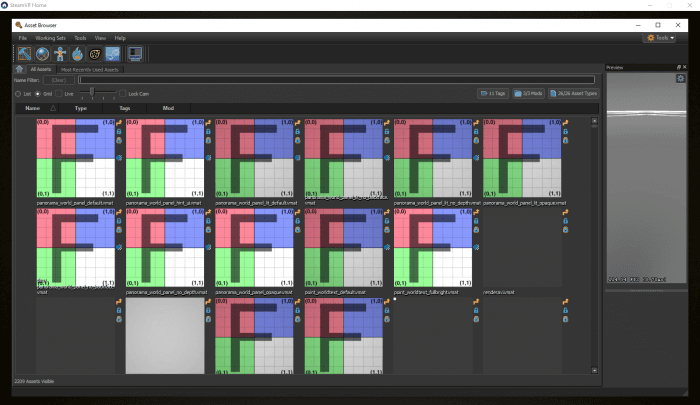Click top lock icon beside panorama_world_panel_no_depth.vmat
Viewport: 700px width, 405px height.
point(208,221)
